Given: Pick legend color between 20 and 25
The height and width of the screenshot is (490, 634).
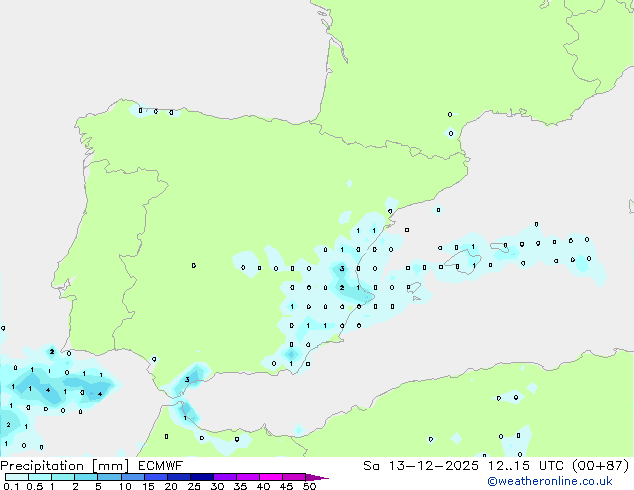Looking at the screenshot, I should (x=179, y=477).
